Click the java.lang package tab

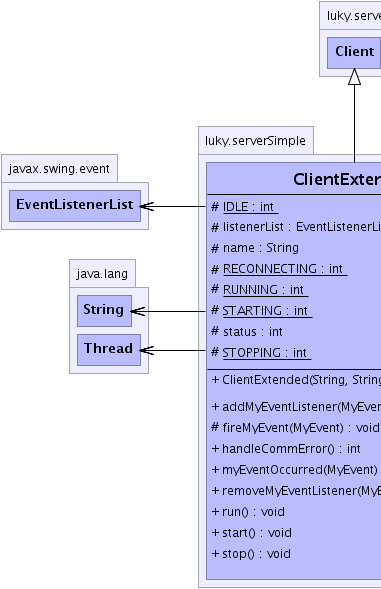pos(102,273)
